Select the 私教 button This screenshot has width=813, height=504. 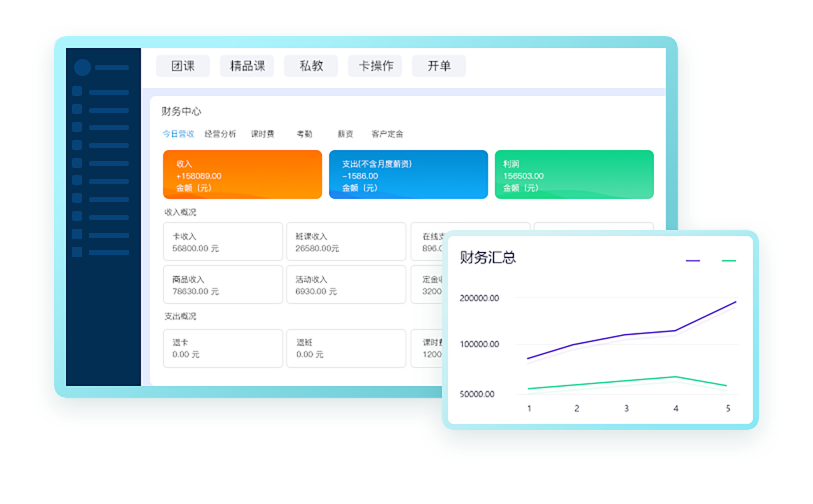(x=311, y=66)
